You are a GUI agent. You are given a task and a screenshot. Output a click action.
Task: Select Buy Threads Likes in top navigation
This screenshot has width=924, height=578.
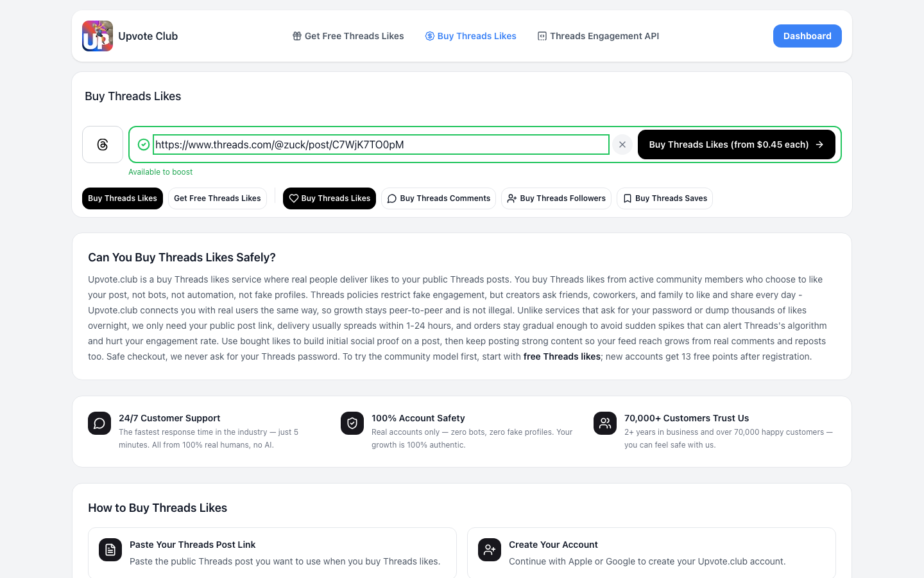(x=470, y=36)
